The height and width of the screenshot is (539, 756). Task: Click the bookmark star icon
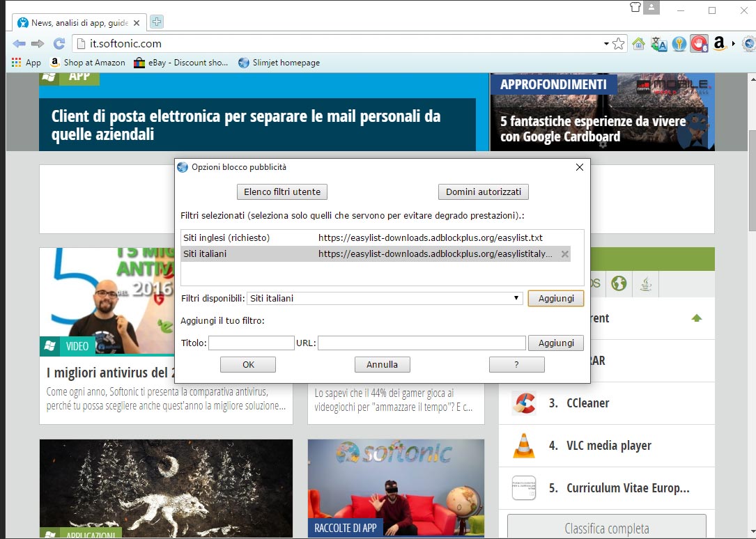pyautogui.click(x=618, y=44)
